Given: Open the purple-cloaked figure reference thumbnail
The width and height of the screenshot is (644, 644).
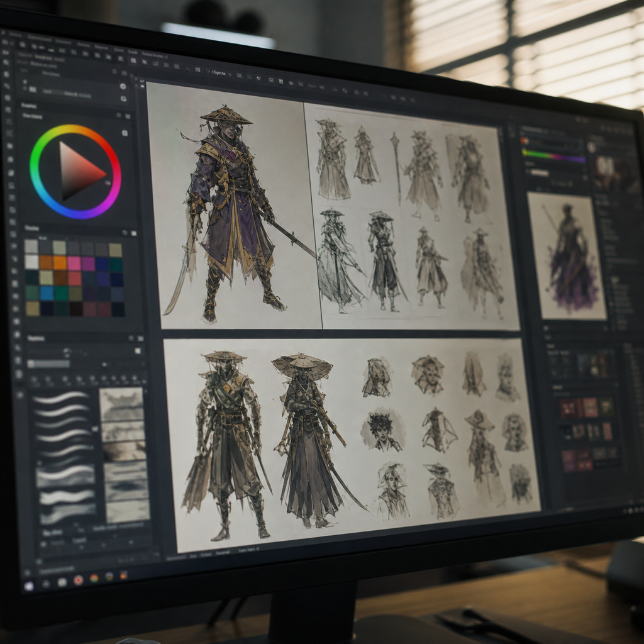Looking at the screenshot, I should [x=567, y=256].
